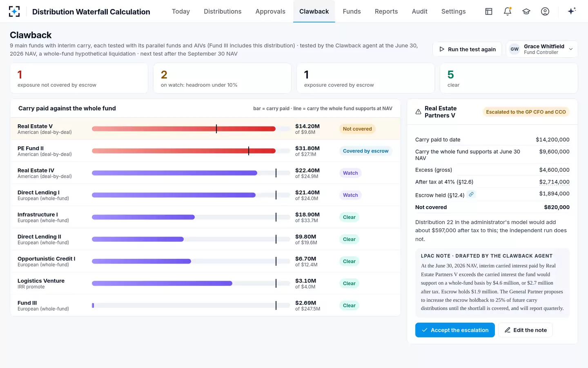Click the Clear badge for Fund III

(349, 305)
